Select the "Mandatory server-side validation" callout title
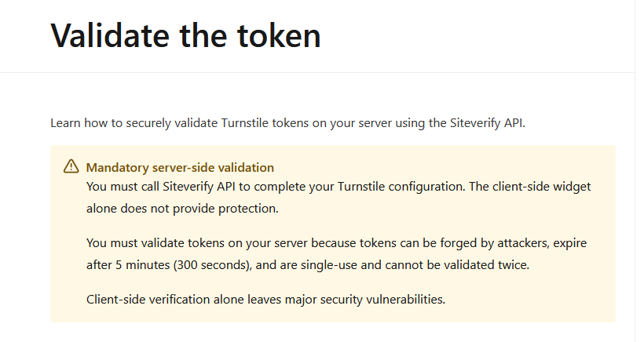This screenshot has height=342, width=644. [180, 167]
